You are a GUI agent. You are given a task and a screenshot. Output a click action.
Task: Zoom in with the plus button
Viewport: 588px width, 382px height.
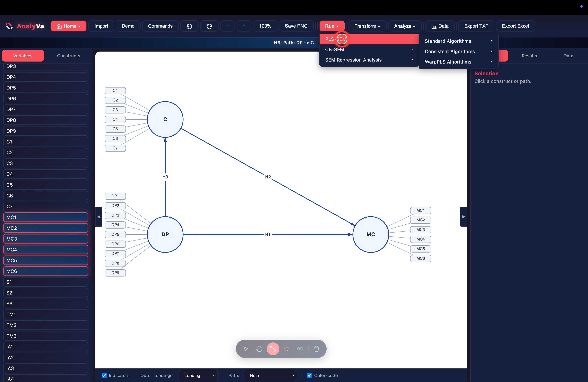(244, 26)
